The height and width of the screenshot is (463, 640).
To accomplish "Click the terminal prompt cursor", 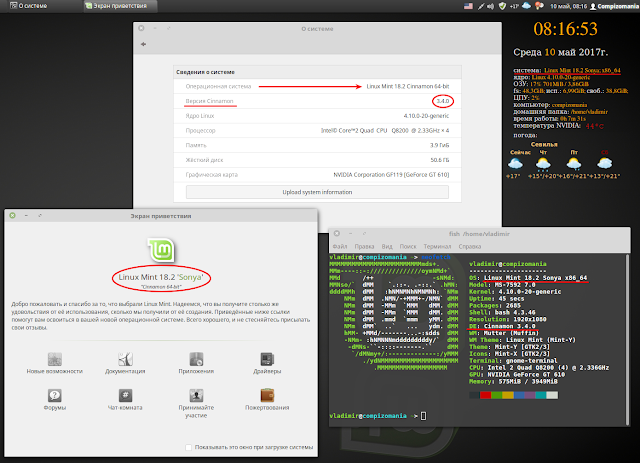I will point(423,416).
